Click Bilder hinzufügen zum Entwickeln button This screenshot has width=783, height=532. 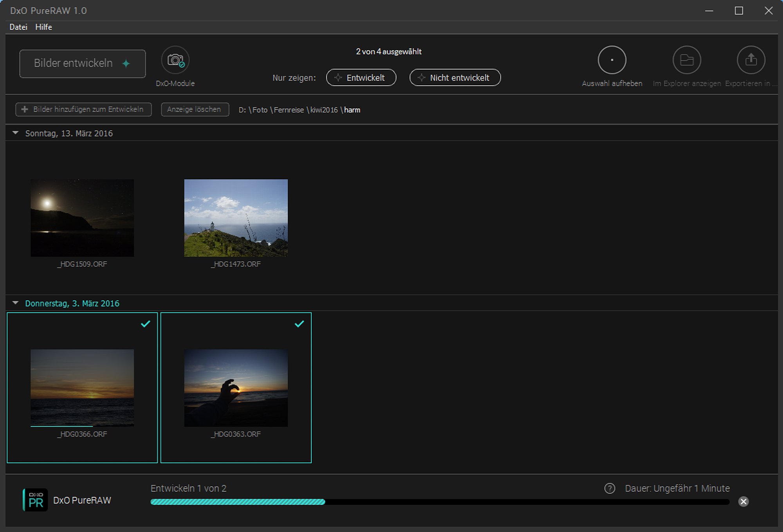click(x=83, y=110)
